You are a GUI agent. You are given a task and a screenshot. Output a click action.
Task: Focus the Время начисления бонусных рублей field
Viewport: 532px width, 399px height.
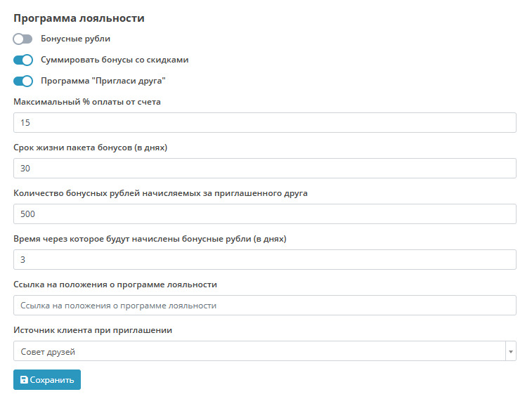point(264,260)
